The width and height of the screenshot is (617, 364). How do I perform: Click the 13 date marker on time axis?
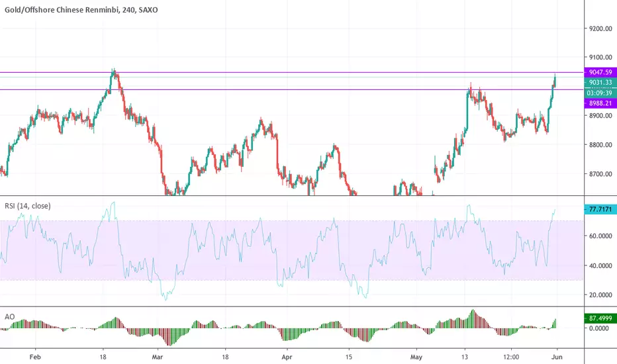(x=465, y=357)
